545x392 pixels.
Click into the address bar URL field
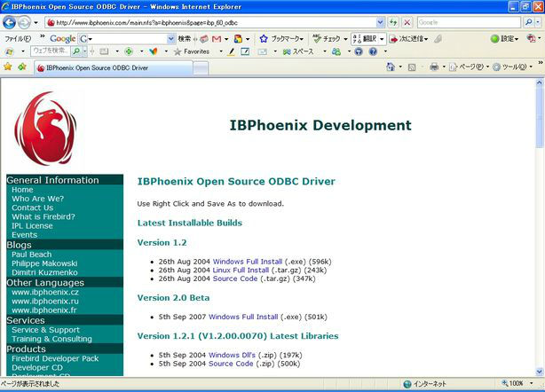[x=210, y=22]
